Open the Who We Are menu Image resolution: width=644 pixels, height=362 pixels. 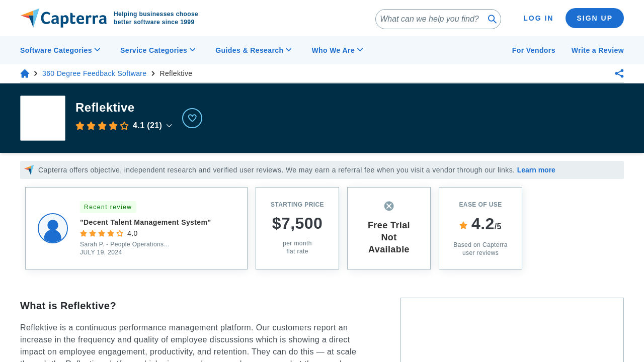(337, 50)
